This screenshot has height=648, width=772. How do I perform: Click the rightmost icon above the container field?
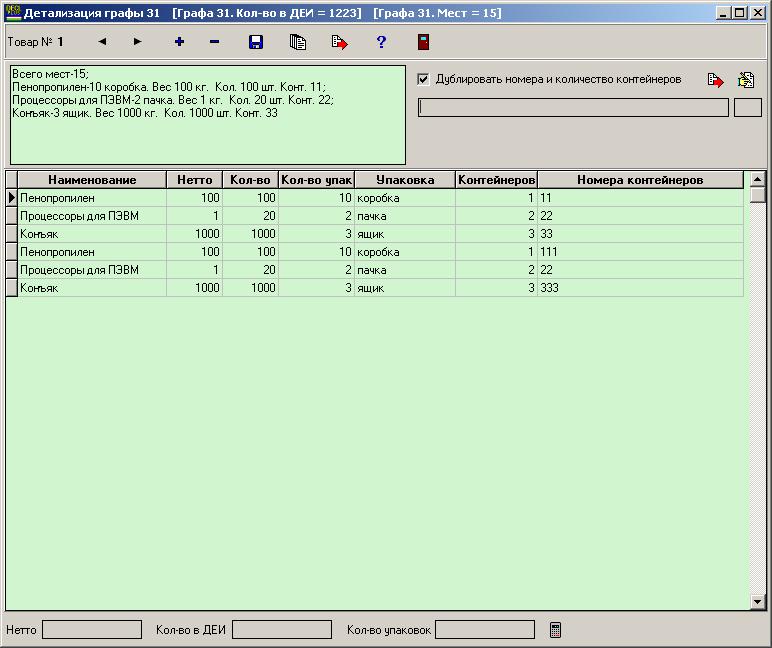pos(745,80)
